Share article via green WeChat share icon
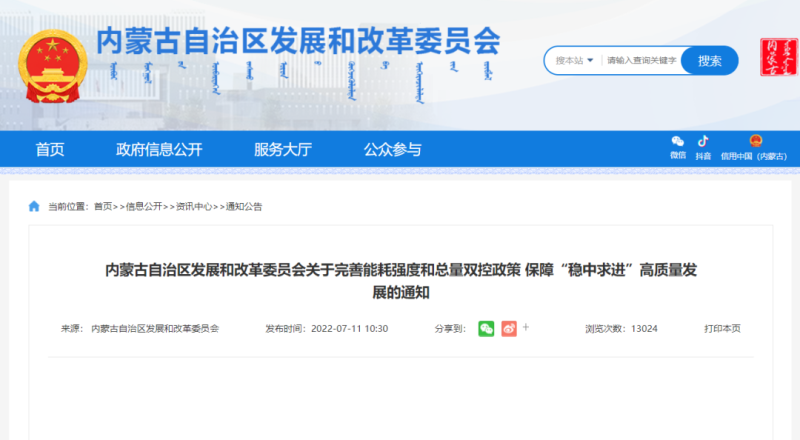This screenshot has width=800, height=440. (x=486, y=328)
